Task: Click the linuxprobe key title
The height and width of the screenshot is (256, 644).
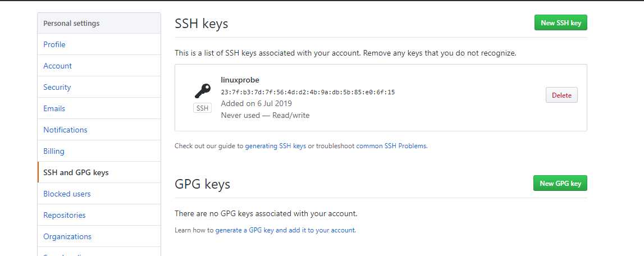Action: click(240, 80)
